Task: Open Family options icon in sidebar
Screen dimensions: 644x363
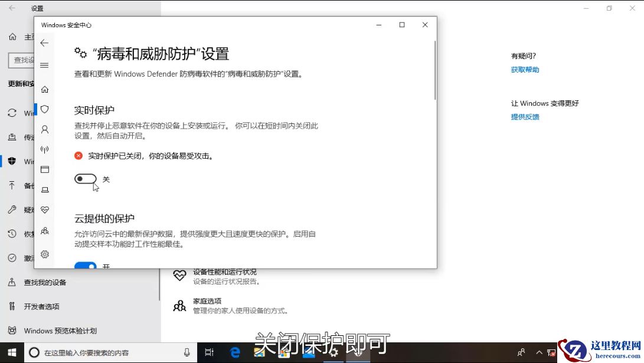Action: coord(45,231)
